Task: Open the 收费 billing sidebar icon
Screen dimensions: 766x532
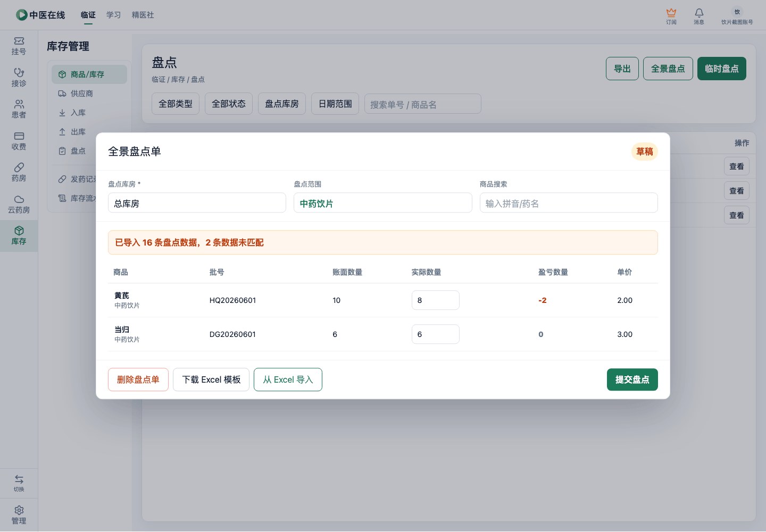Action: point(19,136)
